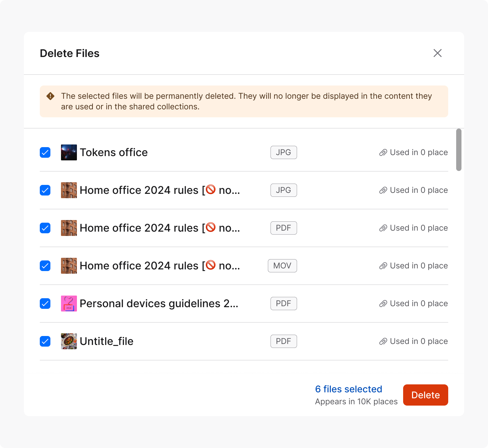
Task: Open thumbnail of Home office PDF file
Action: 69,228
